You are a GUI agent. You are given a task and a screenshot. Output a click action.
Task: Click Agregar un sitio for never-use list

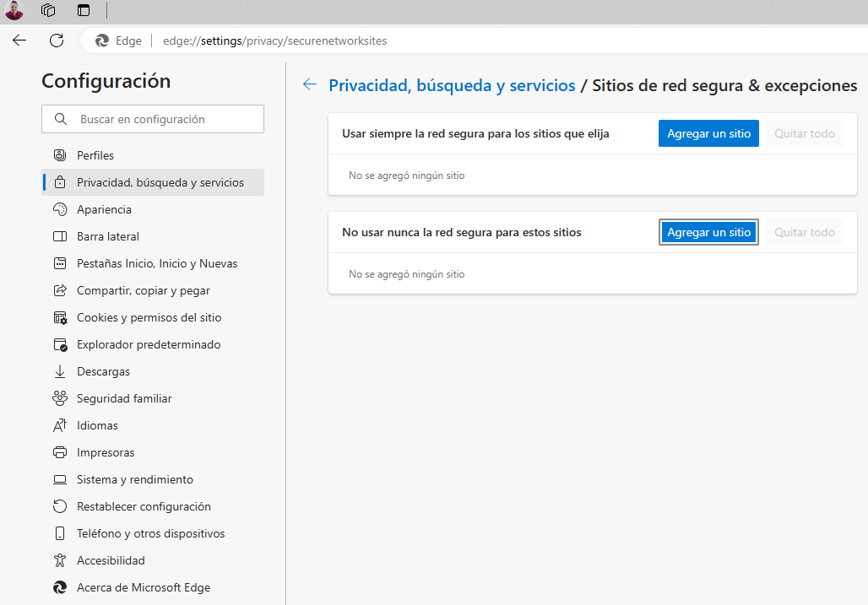pyautogui.click(x=708, y=232)
